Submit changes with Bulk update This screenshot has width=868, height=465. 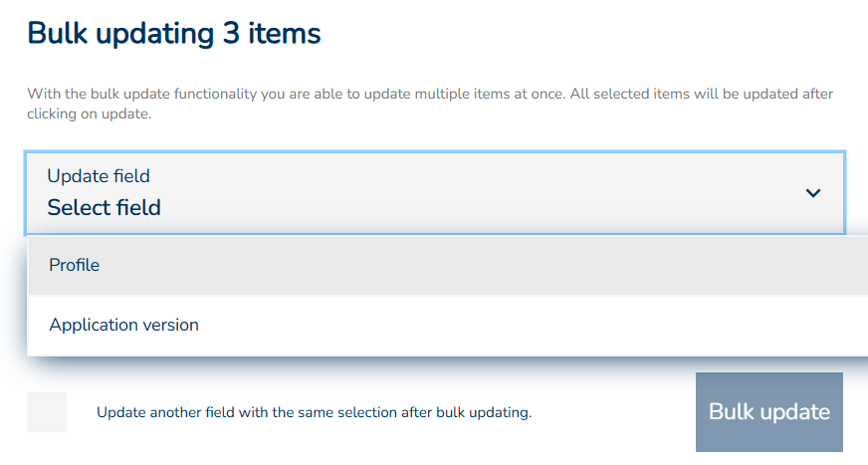[x=768, y=412]
